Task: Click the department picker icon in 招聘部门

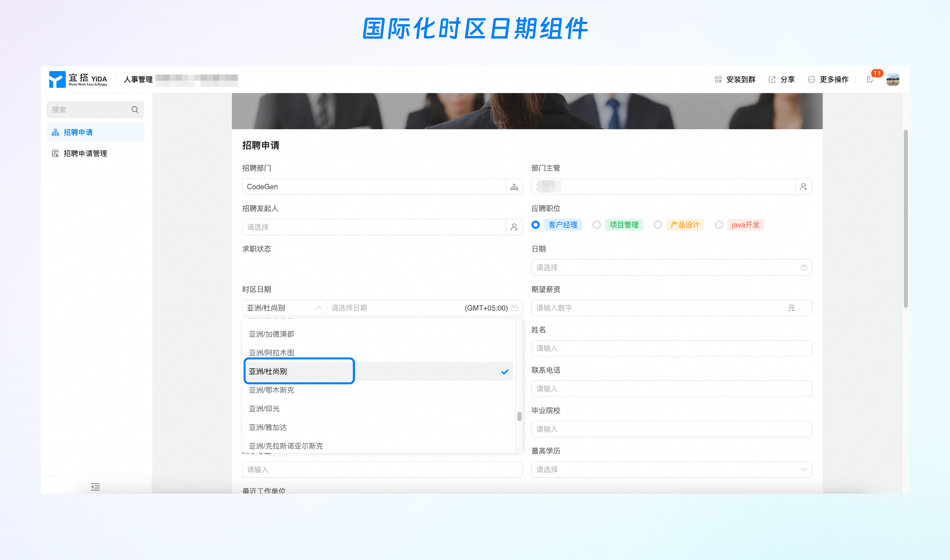Action: [514, 187]
